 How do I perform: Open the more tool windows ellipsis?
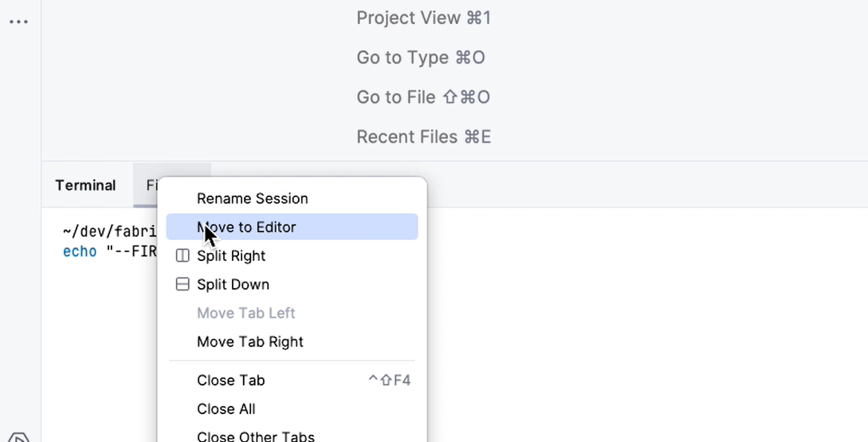click(18, 22)
